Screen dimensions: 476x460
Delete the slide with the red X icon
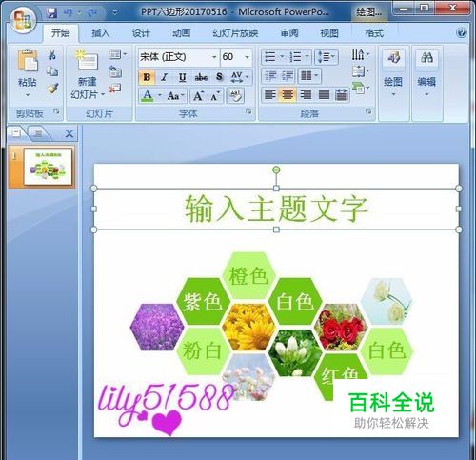(x=115, y=88)
